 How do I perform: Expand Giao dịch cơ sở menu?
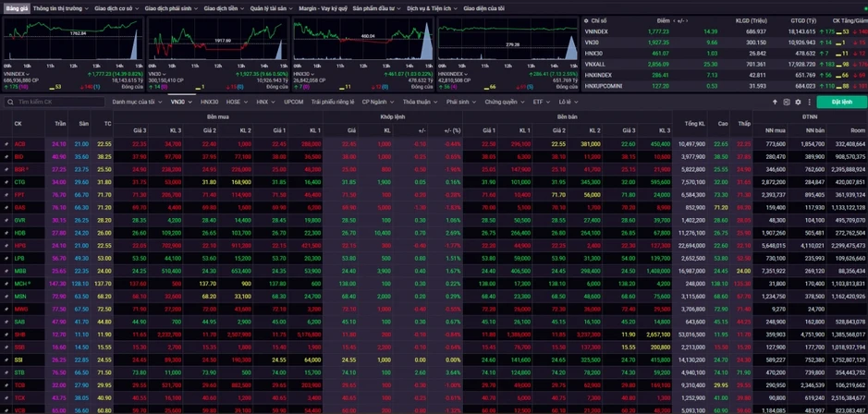point(116,9)
